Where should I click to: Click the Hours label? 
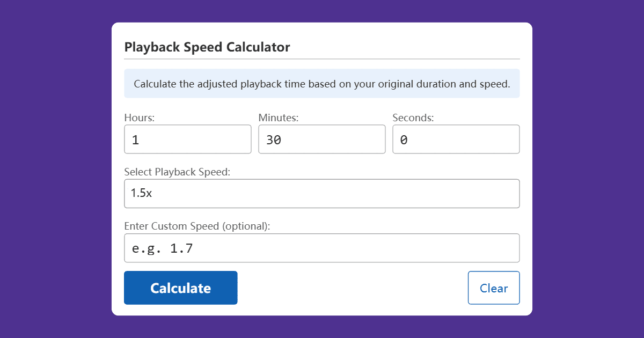point(138,117)
